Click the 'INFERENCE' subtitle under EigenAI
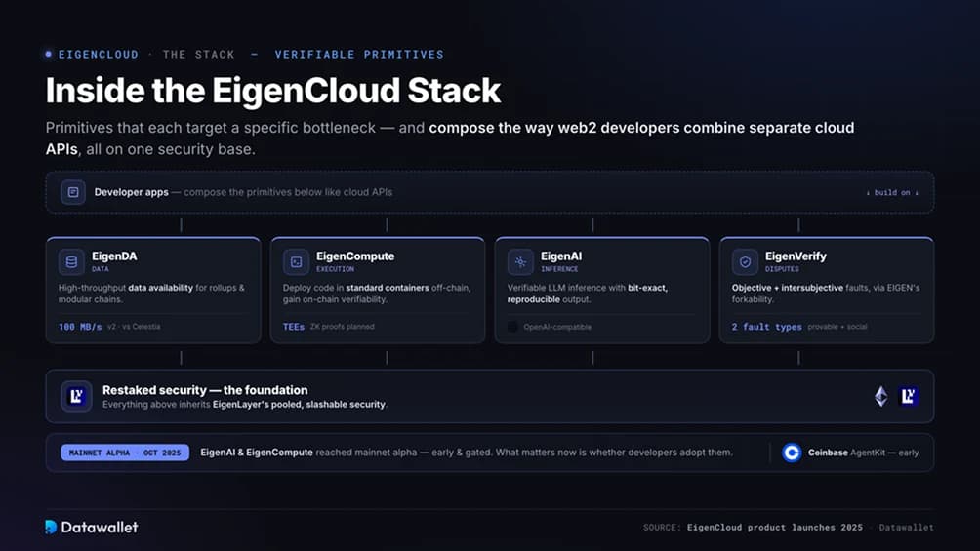Image resolution: width=980 pixels, height=551 pixels. [x=559, y=269]
